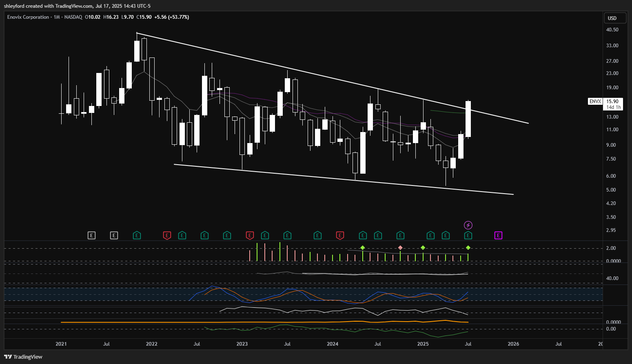Screen dimensions: 632x364
Task: Click the ENVX price label tag
Action: (x=595, y=101)
